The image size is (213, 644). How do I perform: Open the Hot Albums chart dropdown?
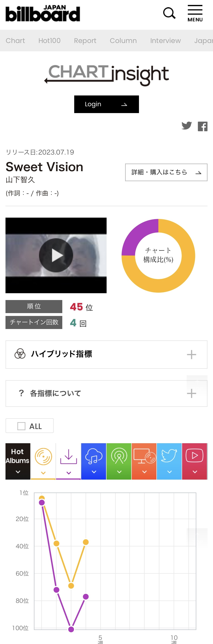coord(18,461)
